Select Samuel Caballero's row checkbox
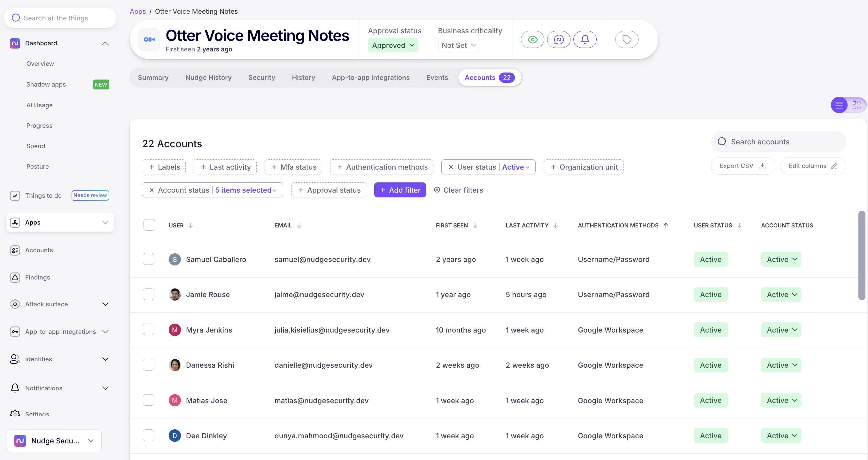Image resolution: width=868 pixels, height=460 pixels. coord(149,259)
